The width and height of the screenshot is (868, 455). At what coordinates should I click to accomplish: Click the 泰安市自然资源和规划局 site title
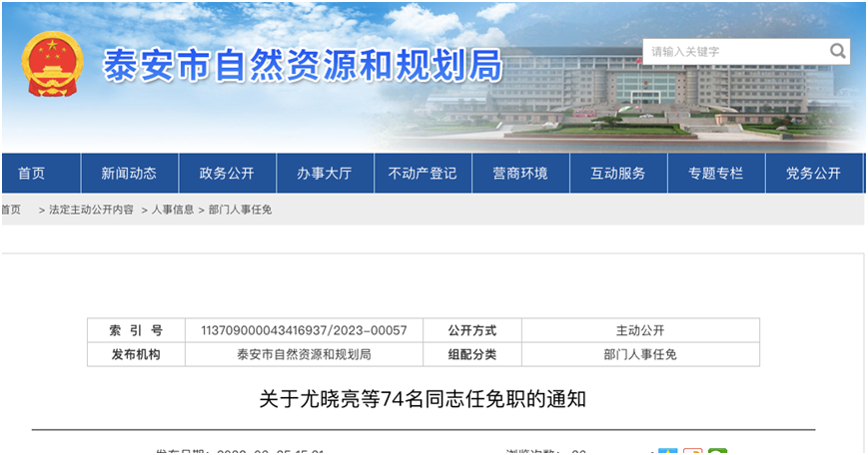(x=303, y=65)
